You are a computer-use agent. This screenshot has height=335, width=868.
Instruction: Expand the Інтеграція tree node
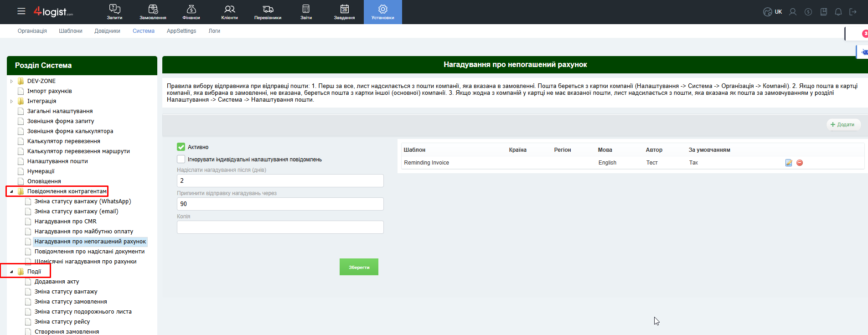point(11,101)
